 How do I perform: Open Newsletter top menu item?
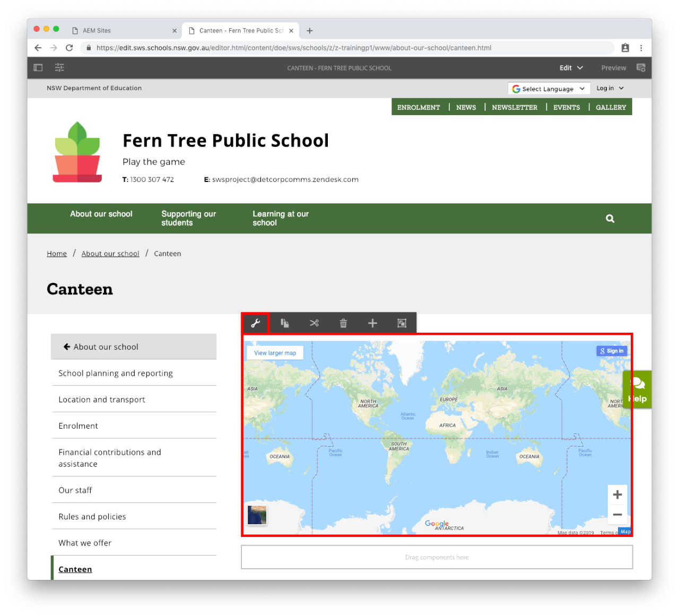point(515,107)
